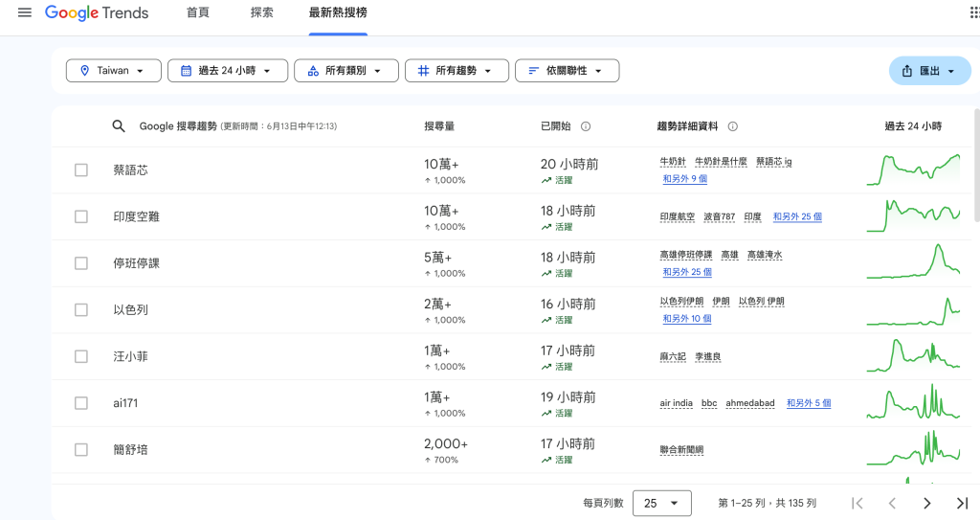The image size is (980, 520).
Task: Click the trend sparkline for 蔡語芯
Action: tap(913, 170)
